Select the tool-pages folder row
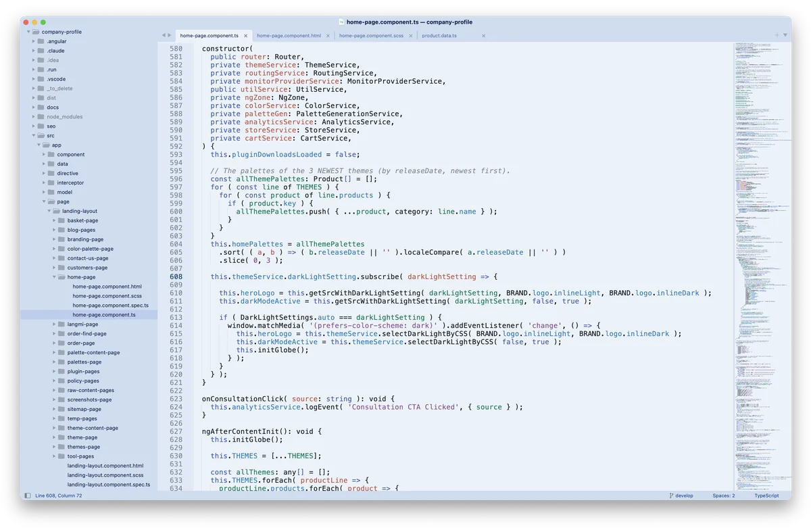811x532 pixels. (89, 456)
